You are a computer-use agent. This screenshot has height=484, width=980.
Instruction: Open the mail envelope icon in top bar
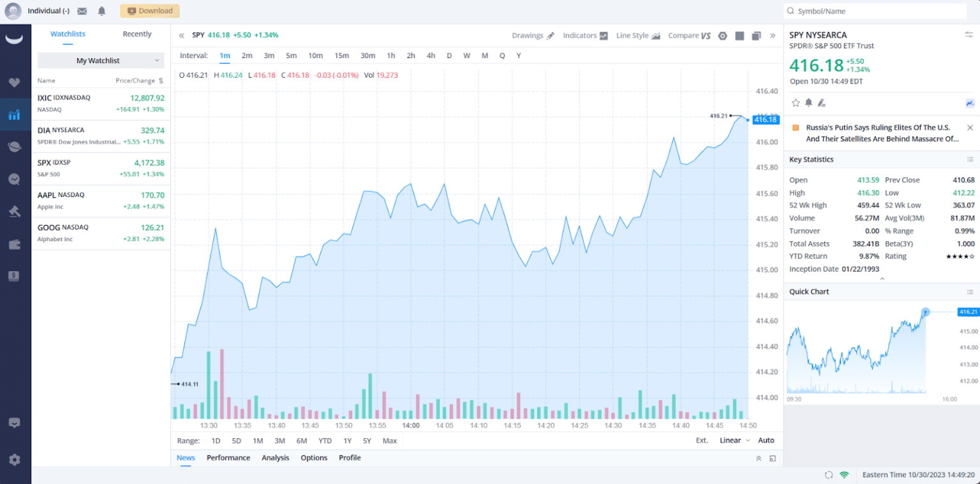(x=82, y=11)
